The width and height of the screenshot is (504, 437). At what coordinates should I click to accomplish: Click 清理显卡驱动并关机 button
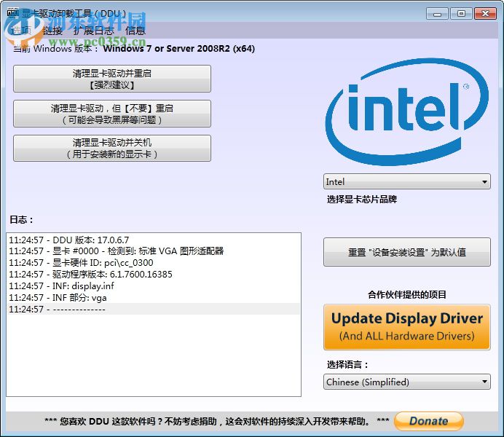click(x=112, y=148)
